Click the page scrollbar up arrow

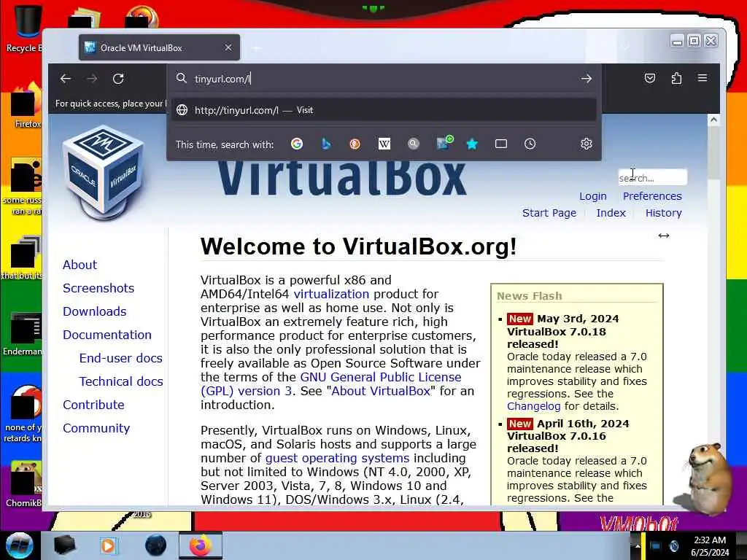tap(713, 120)
